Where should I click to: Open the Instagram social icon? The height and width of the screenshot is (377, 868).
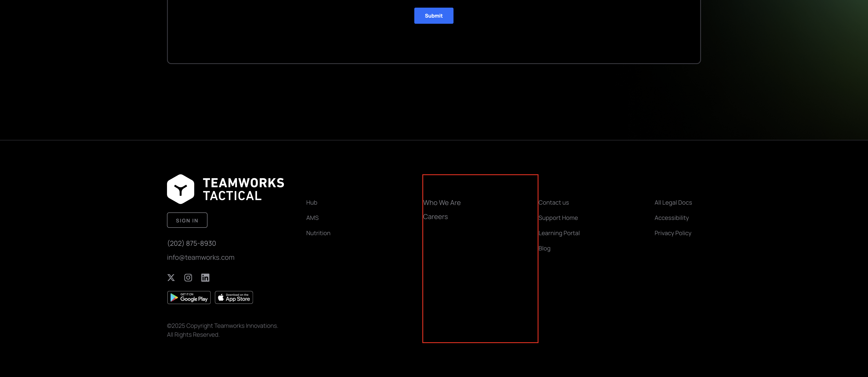(188, 278)
